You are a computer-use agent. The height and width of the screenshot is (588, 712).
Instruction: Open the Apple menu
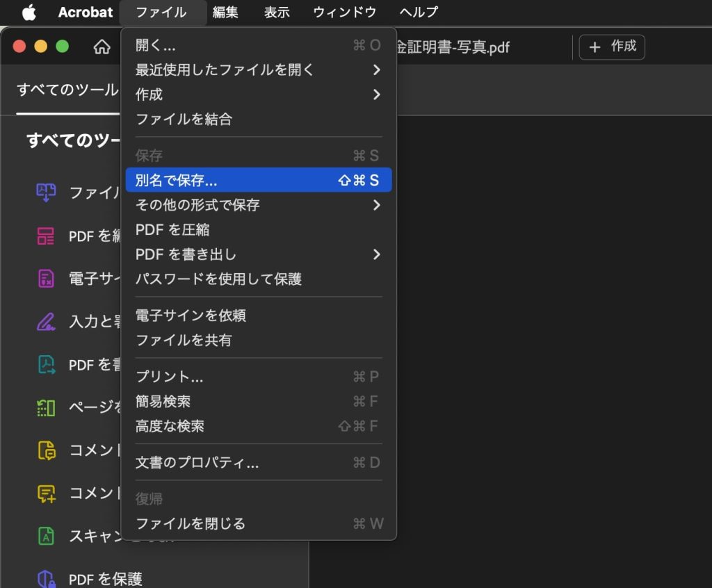tap(29, 13)
